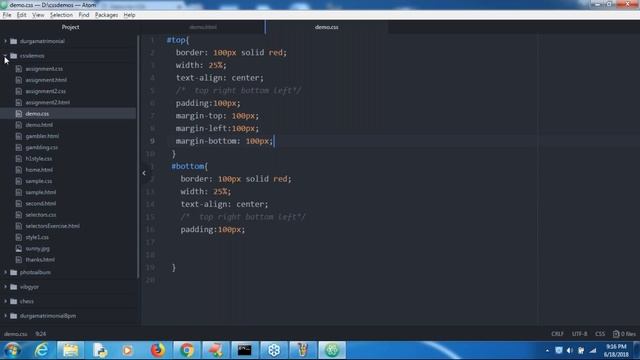Screen dimensions: 640x360
Task: Launch Internet Explorer from taskbar
Action: [41, 350]
